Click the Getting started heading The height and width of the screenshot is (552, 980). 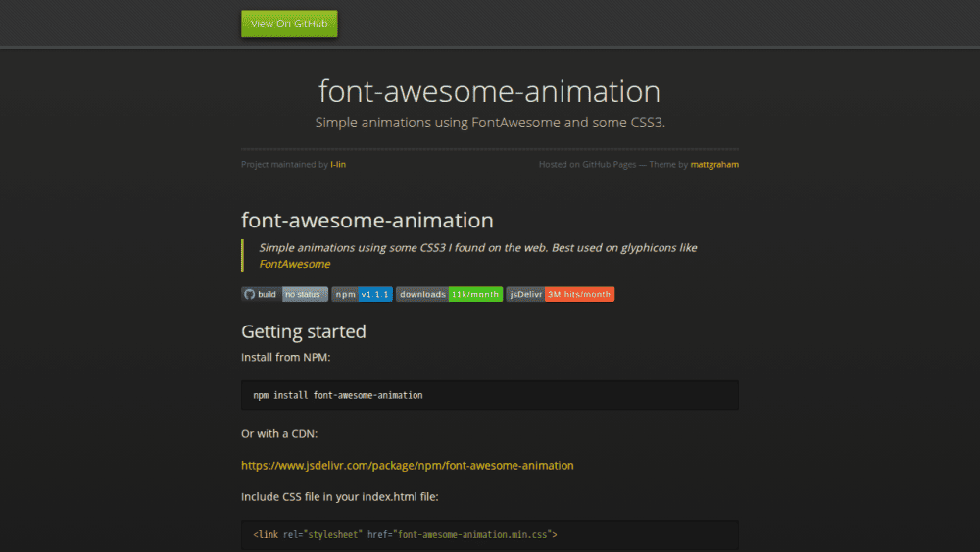304,331
